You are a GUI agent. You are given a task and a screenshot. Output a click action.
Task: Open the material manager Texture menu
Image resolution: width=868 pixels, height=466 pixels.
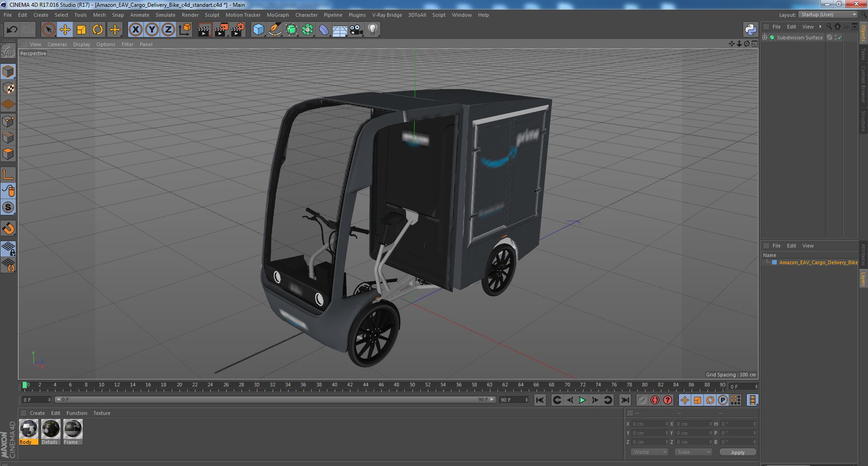point(102,413)
